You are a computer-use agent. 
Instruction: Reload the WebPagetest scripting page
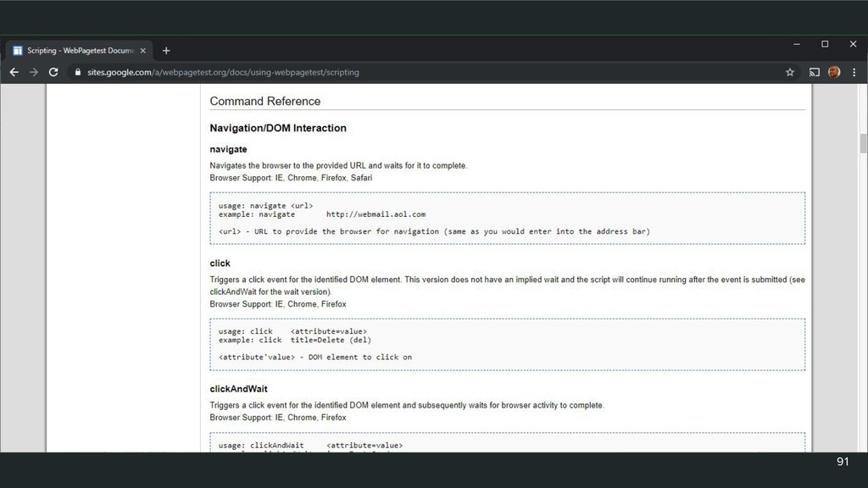coord(53,73)
